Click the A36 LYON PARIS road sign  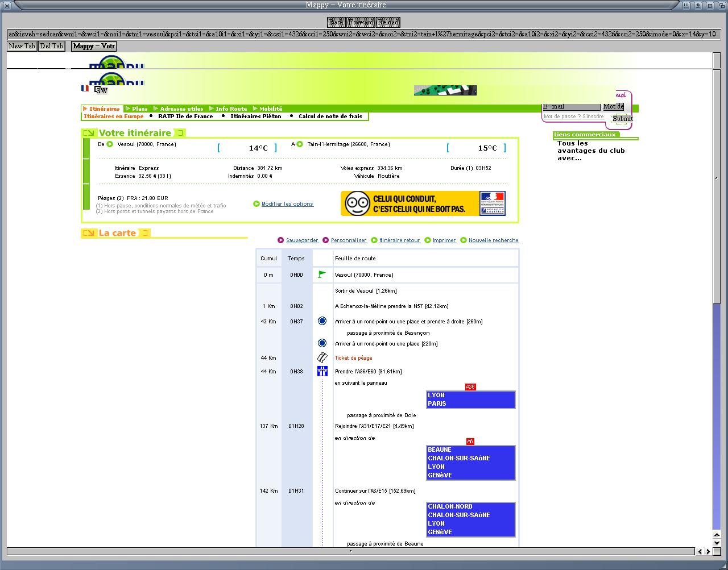[470, 399]
